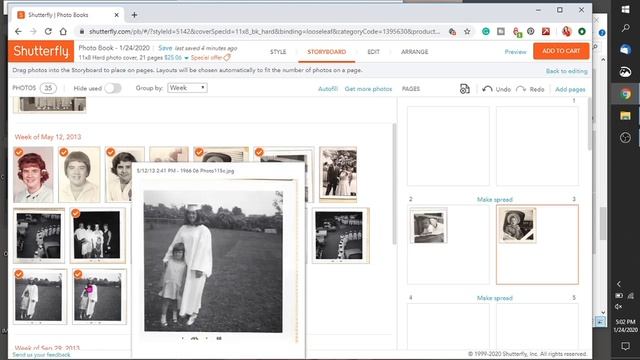This screenshot has height=360, width=640.
Task: Click the ADD TO CART button
Action: click(561, 51)
